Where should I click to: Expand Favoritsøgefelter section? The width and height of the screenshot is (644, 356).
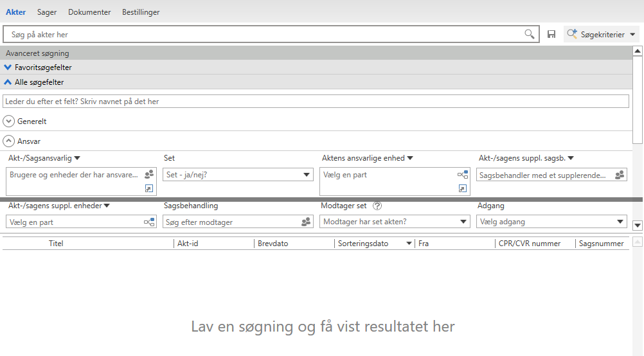[8, 67]
